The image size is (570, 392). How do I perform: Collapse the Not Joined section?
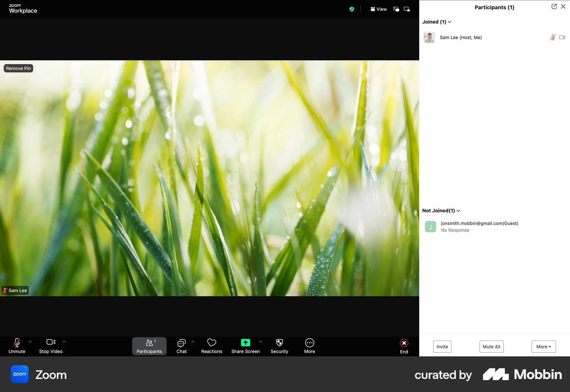(x=458, y=211)
